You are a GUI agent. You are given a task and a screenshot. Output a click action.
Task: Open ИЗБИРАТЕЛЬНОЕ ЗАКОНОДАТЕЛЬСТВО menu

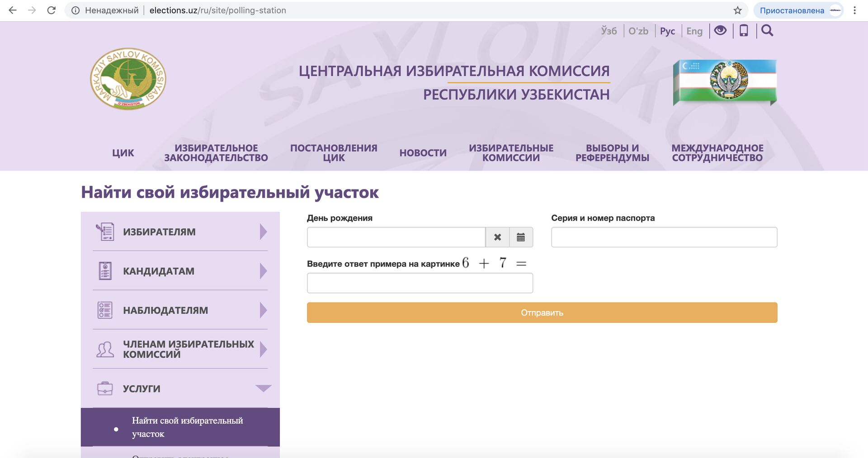point(216,153)
